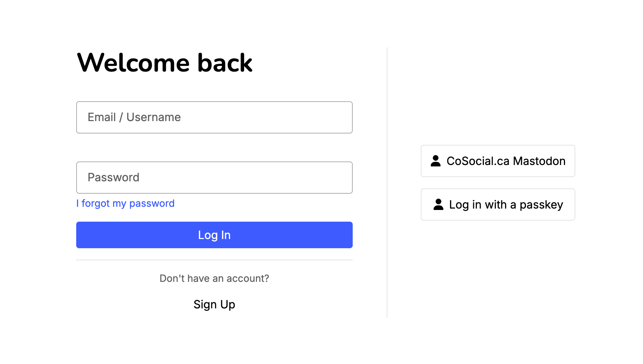Focus the Password input field
The height and width of the screenshot is (364, 643).
click(x=214, y=178)
